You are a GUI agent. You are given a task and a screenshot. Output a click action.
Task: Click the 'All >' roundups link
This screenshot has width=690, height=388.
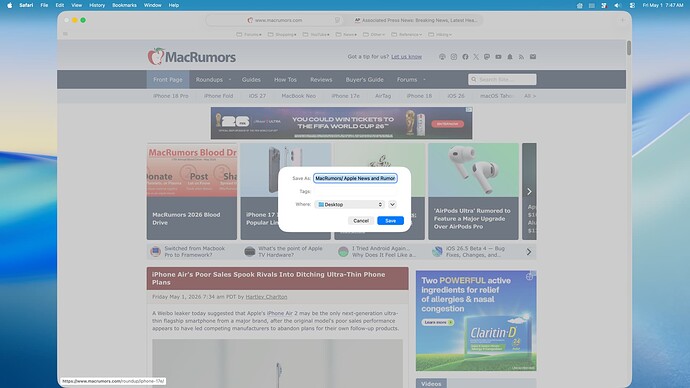pos(530,96)
